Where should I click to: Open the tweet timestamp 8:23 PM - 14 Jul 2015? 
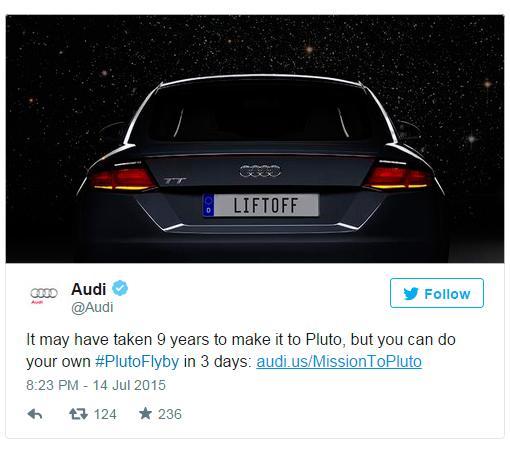tap(96, 385)
